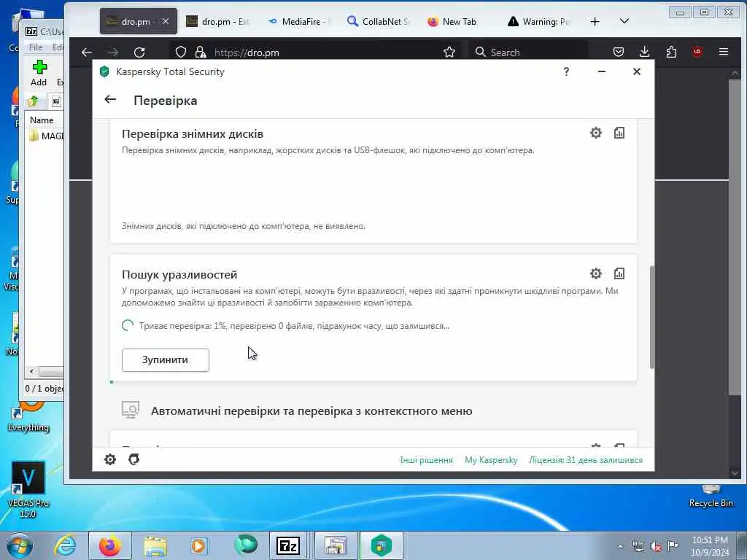The width and height of the screenshot is (747, 560).
Task: Click the license days remaining link
Action: [x=586, y=460]
